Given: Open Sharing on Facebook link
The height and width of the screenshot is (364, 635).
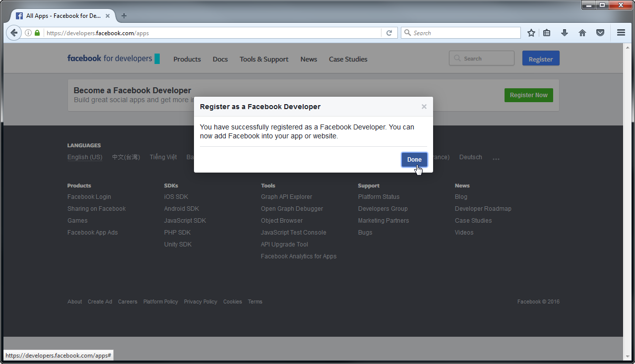Looking at the screenshot, I should pos(97,209).
